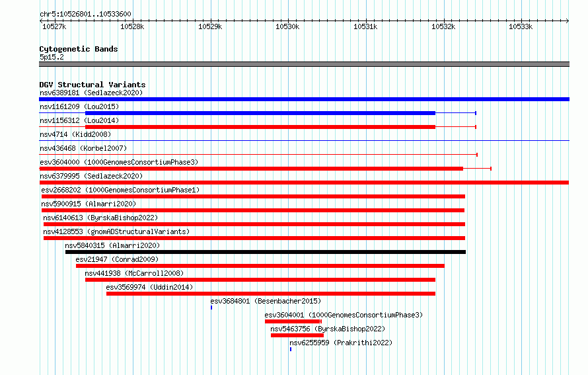This screenshot has width=588, height=375.
Task: Click the gray 5p15.2 cytogenetic band bar
Action: (304, 64)
